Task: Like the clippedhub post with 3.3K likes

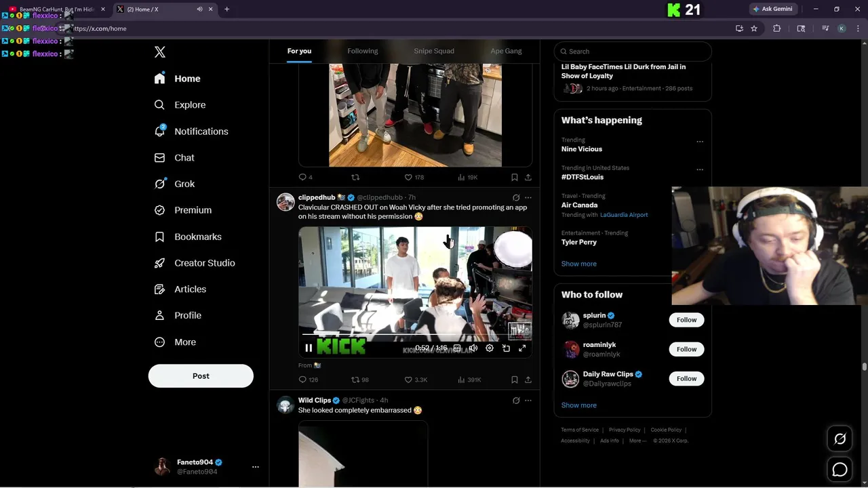Action: (416, 380)
